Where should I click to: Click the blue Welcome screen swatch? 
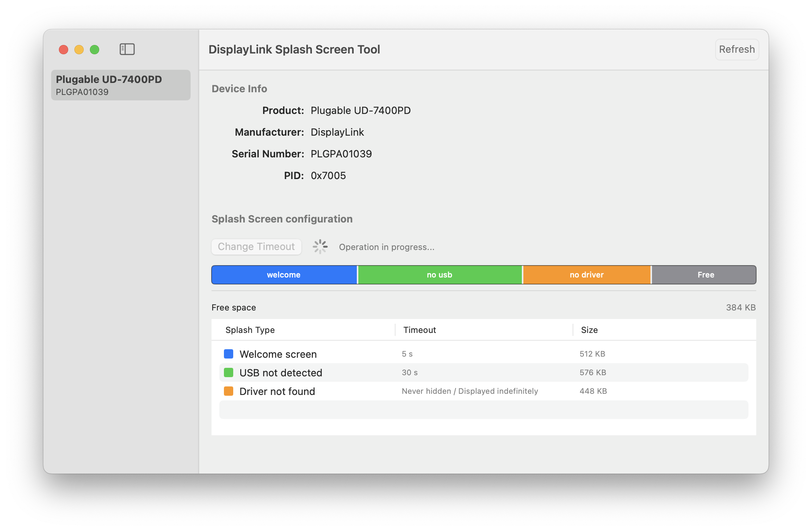tap(229, 354)
